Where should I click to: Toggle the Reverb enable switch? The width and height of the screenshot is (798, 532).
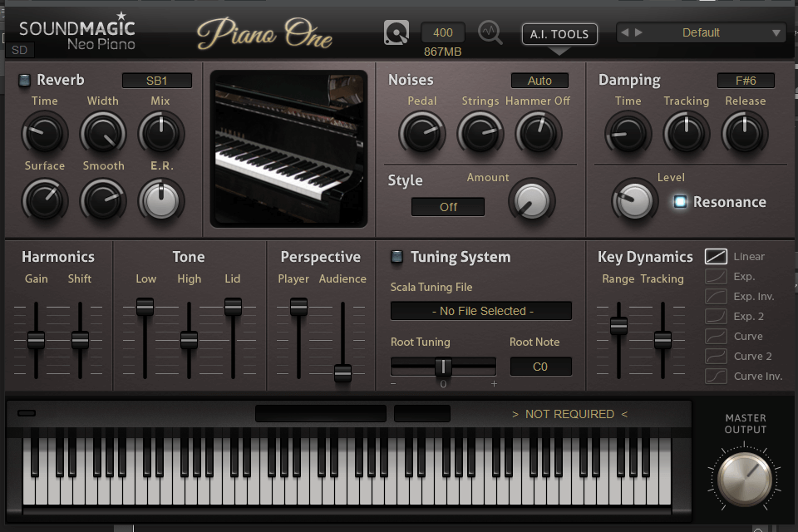pyautogui.click(x=24, y=80)
